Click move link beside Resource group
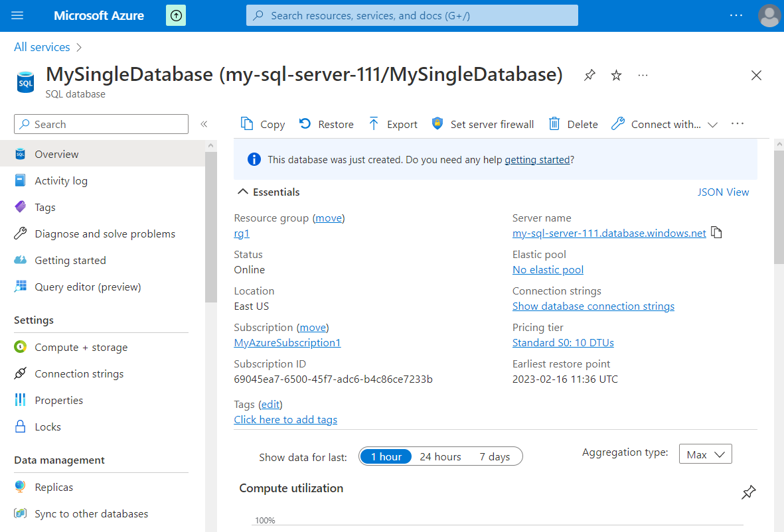Screen dimensions: 784x532 (329, 218)
